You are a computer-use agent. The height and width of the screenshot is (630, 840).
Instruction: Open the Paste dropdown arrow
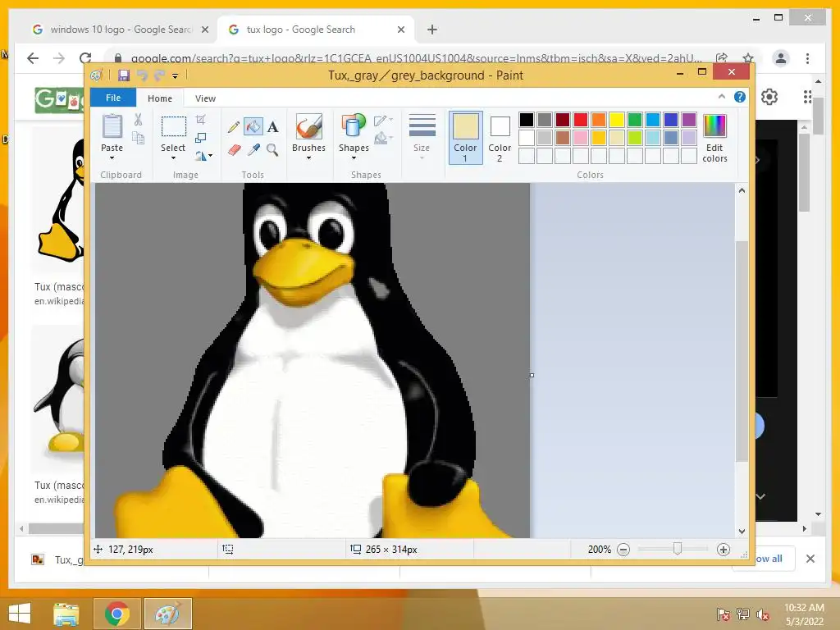click(x=112, y=158)
